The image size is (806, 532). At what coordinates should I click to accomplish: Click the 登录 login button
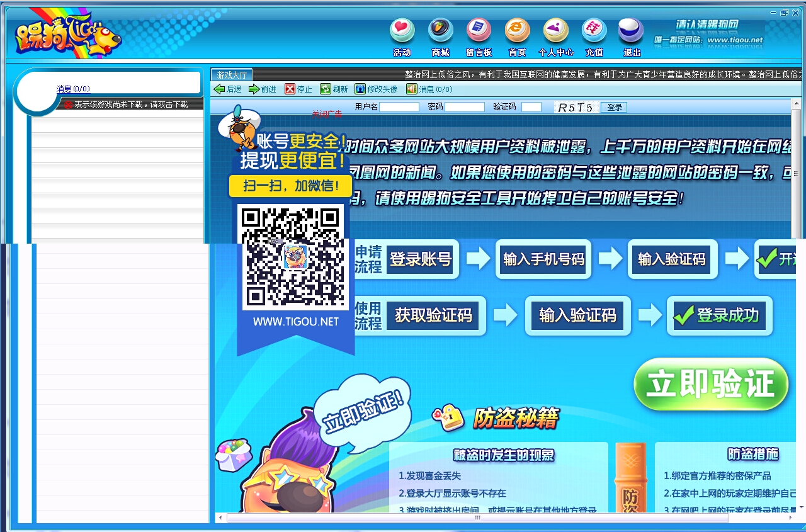(615, 107)
